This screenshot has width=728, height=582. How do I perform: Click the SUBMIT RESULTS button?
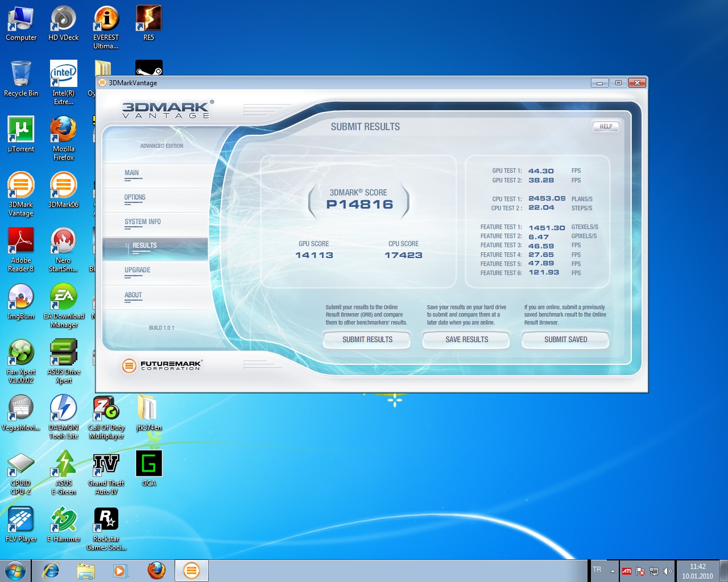(367, 339)
